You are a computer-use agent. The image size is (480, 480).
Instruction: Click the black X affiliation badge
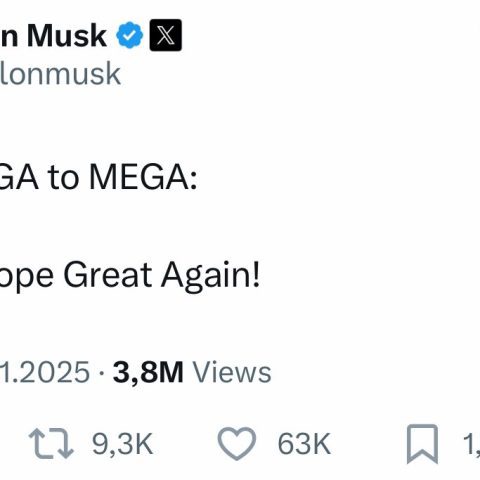(x=166, y=35)
